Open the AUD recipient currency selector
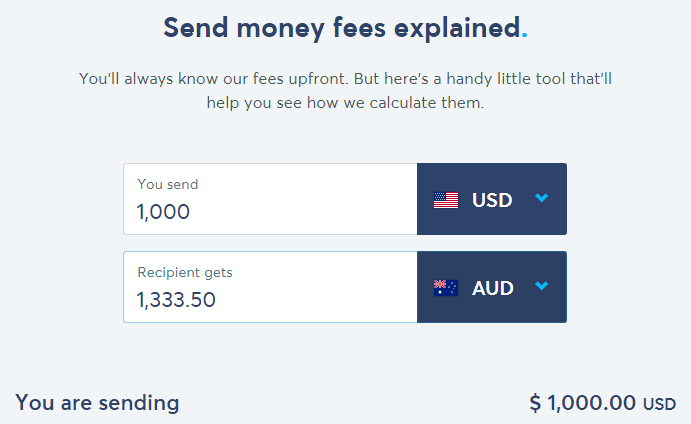 coord(492,287)
